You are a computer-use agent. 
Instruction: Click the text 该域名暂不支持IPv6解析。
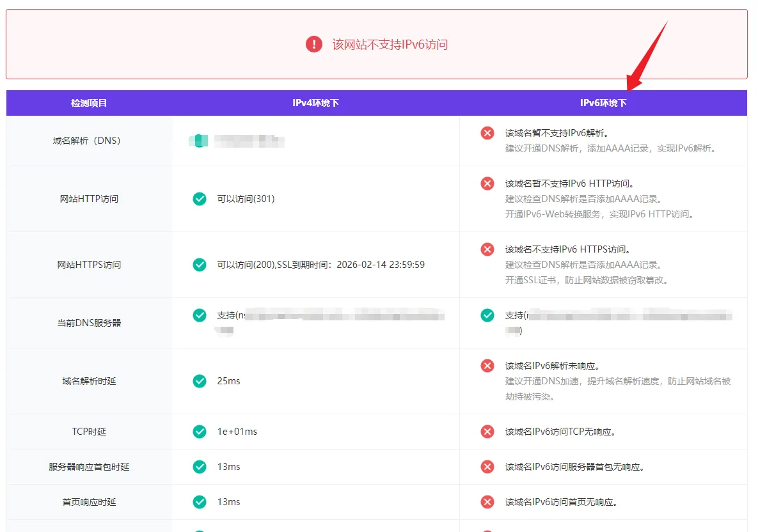pos(557,133)
